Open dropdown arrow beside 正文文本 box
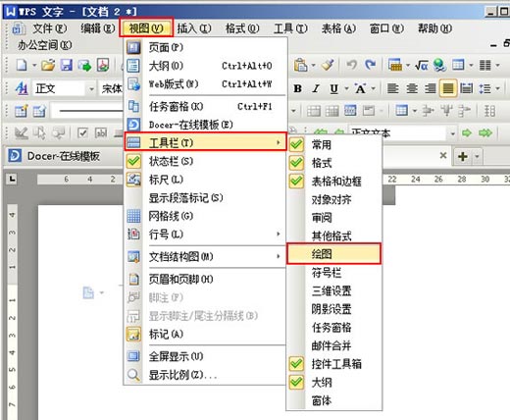 (452, 133)
